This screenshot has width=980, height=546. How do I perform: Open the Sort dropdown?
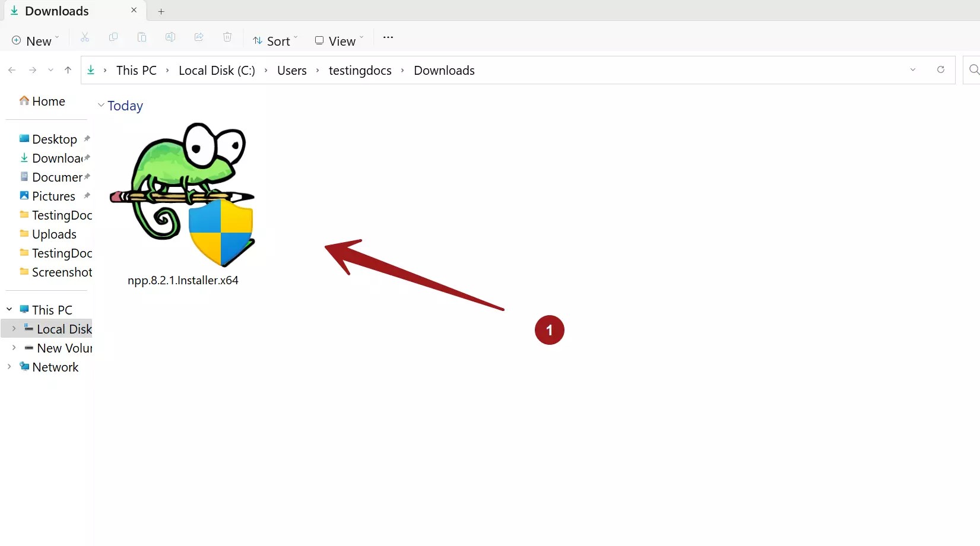[274, 40]
